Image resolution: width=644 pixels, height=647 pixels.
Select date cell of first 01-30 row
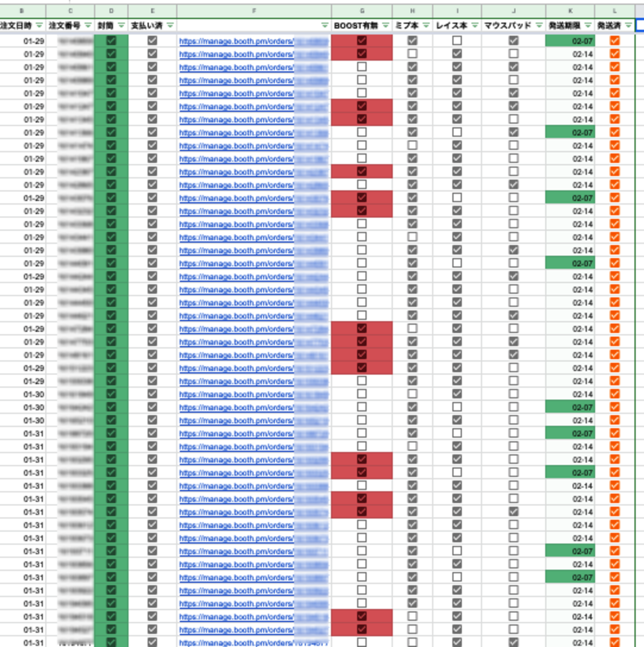pyautogui.click(x=23, y=395)
